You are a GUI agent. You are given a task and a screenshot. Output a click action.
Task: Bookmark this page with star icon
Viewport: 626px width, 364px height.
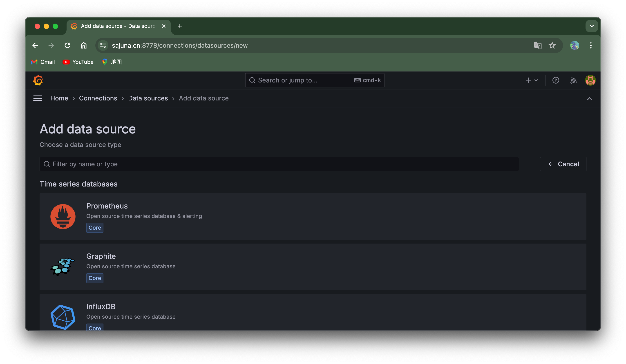(552, 45)
